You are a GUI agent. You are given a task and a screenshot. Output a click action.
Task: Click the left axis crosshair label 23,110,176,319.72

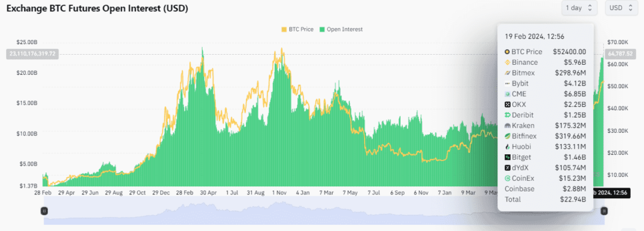[x=32, y=54]
